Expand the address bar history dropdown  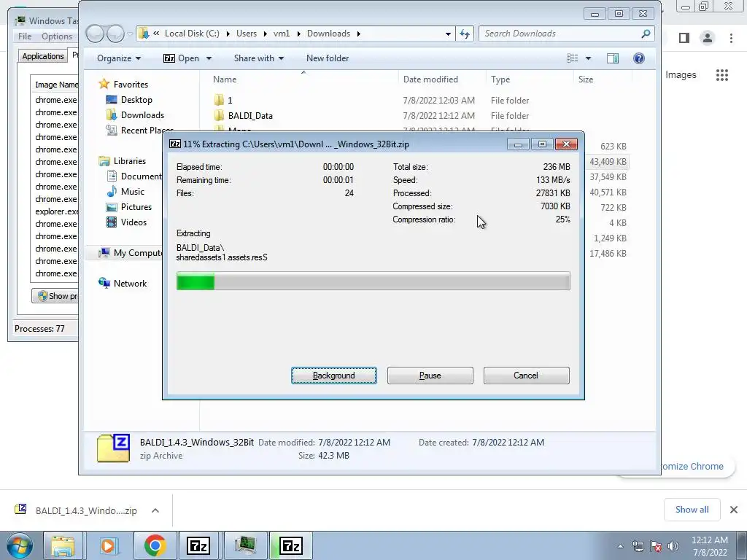pos(448,34)
